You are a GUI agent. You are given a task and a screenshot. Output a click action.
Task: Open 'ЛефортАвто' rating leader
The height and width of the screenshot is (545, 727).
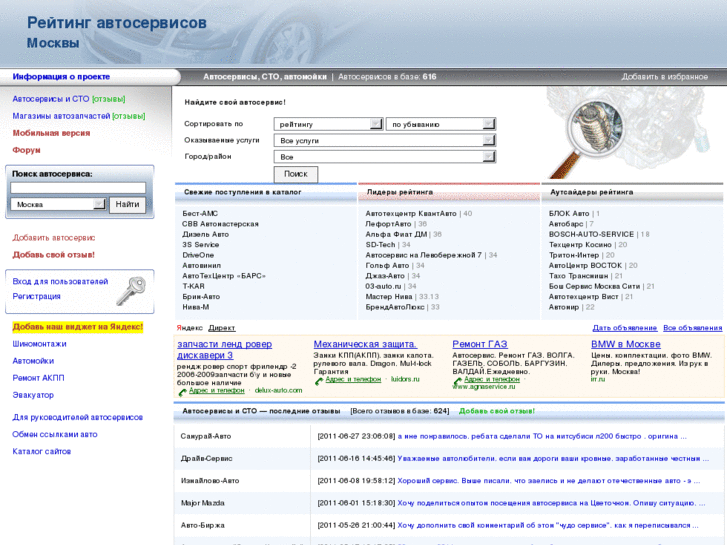389,224
